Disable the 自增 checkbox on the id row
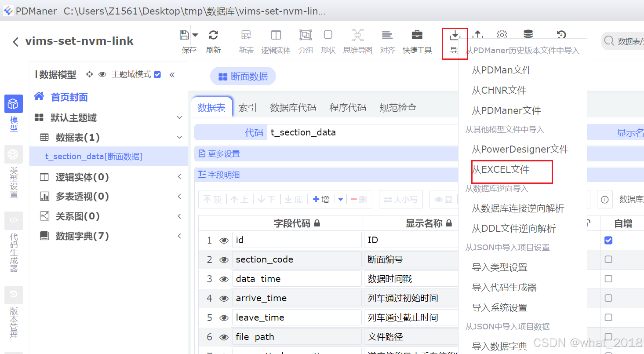 click(608, 240)
